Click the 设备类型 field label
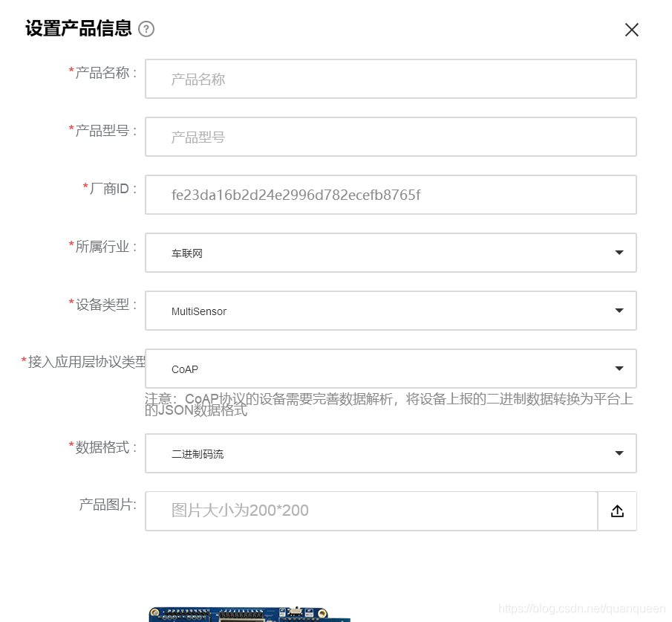The image size is (672, 622). click(x=103, y=304)
